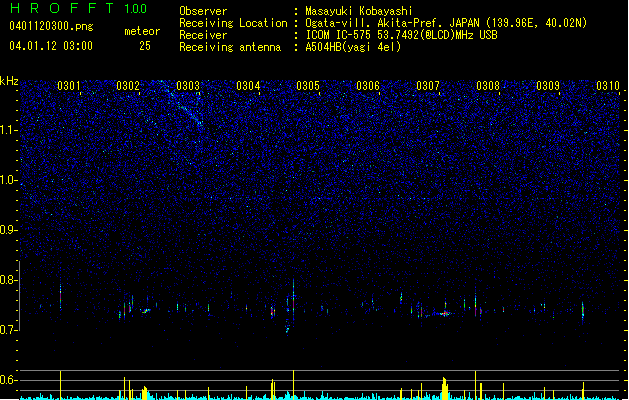Click the kHz axis unit label
This screenshot has width=629, height=400.
[x=9, y=81]
